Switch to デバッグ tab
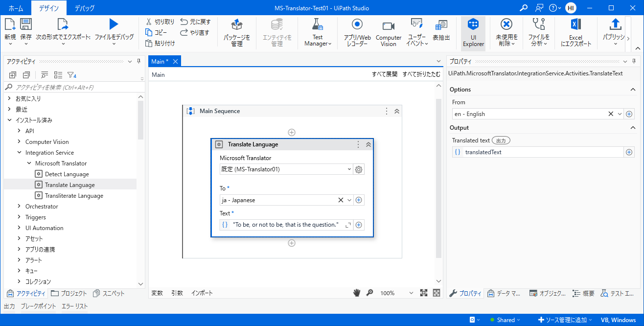This screenshot has width=644, height=326. tap(85, 8)
